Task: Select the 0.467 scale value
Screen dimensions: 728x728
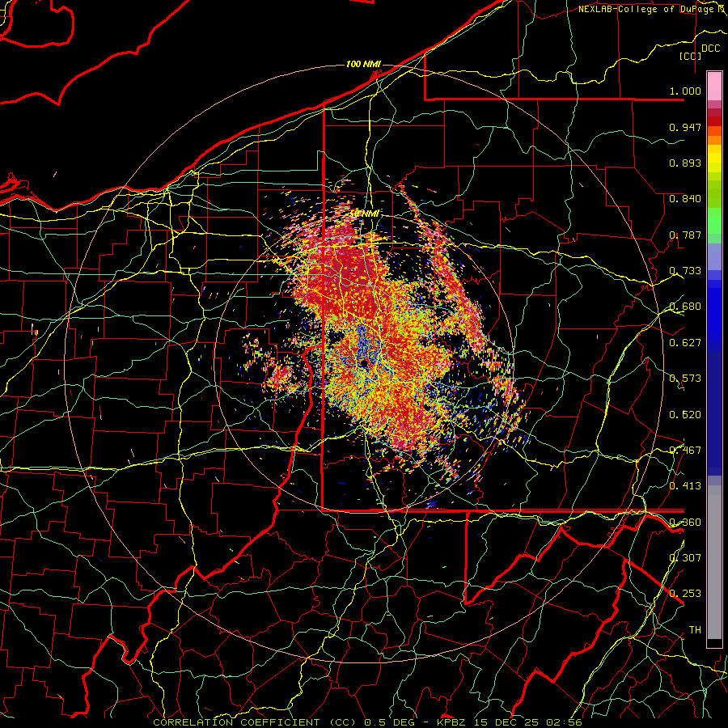Action: pos(685,451)
